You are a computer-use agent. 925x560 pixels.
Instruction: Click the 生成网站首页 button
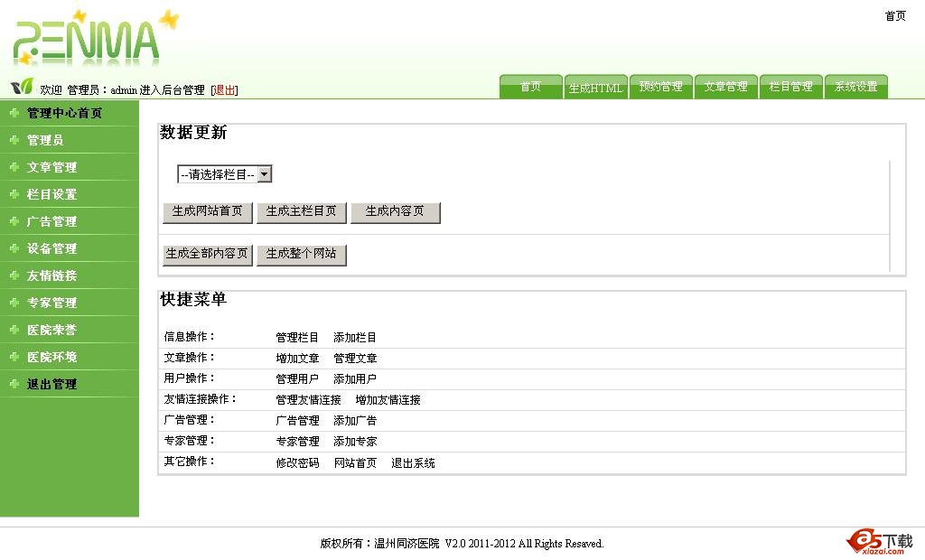(x=207, y=212)
